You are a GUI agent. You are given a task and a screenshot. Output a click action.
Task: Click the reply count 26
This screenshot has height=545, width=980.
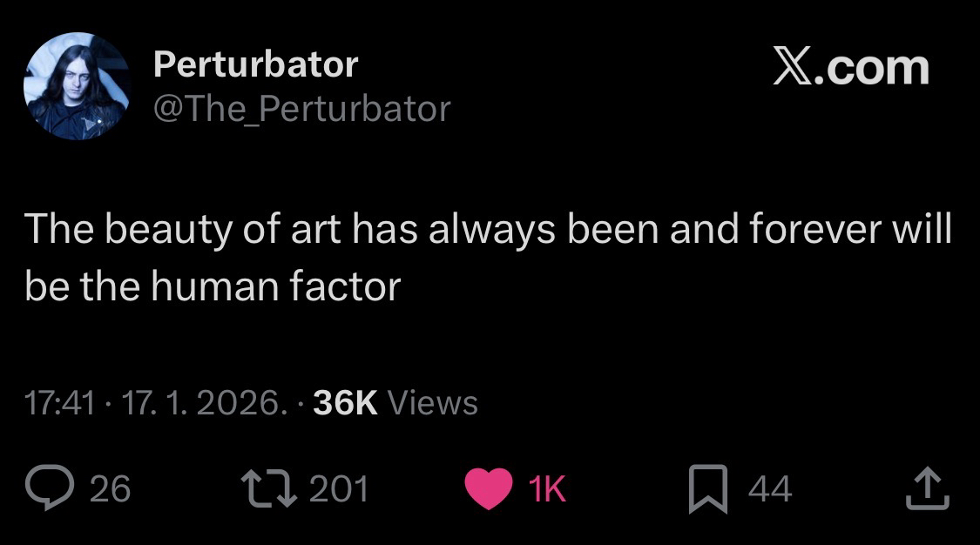point(110,489)
